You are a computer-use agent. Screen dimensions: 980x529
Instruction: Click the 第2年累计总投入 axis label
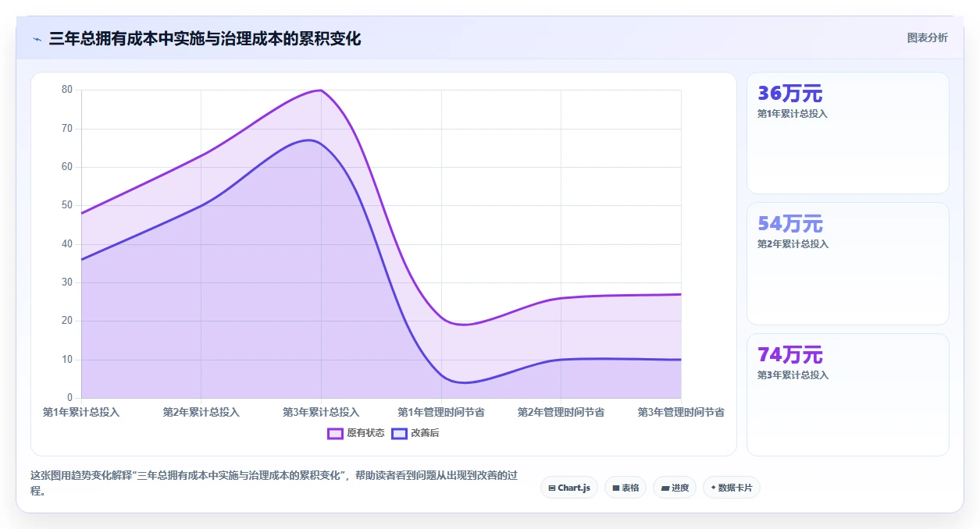[201, 412]
